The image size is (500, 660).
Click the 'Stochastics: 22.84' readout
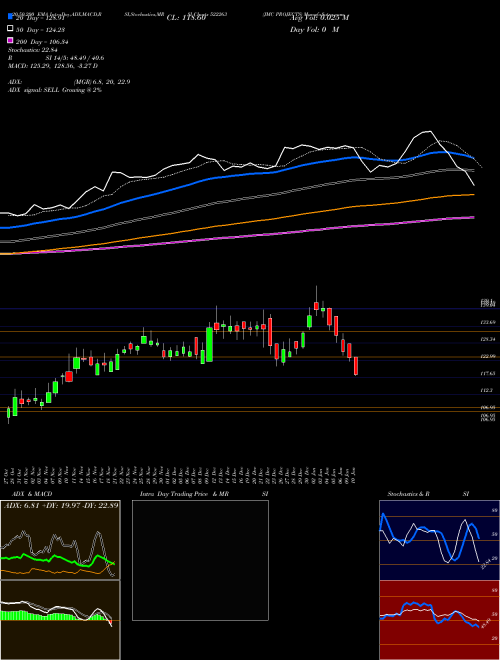click(32, 50)
